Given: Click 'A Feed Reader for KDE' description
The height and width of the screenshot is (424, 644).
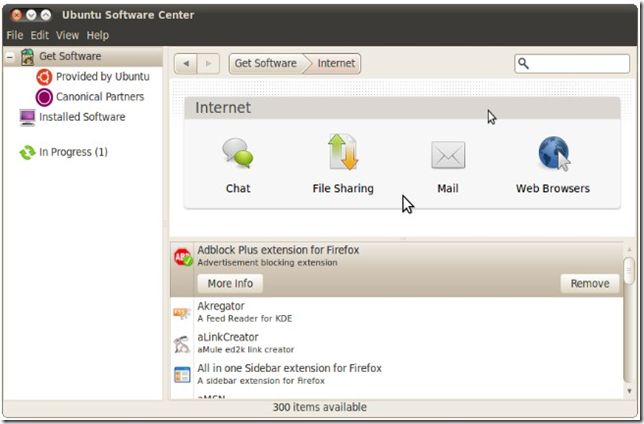Looking at the screenshot, I should [x=245, y=318].
